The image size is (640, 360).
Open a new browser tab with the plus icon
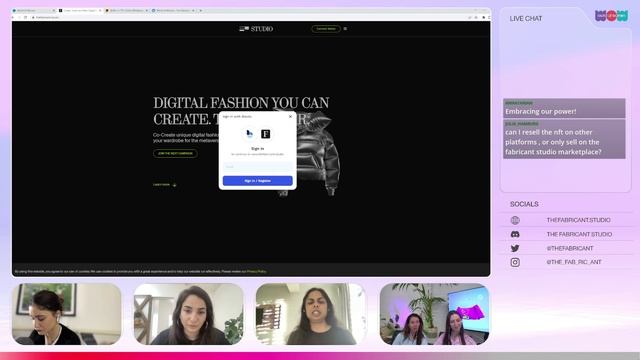(x=201, y=10)
